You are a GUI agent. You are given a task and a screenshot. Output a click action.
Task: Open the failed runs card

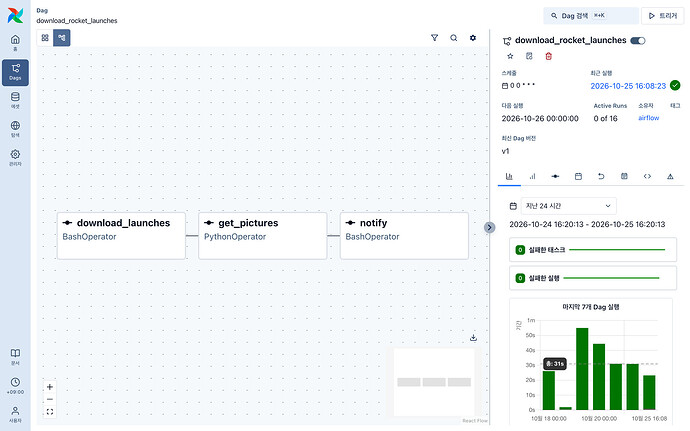[593, 278]
